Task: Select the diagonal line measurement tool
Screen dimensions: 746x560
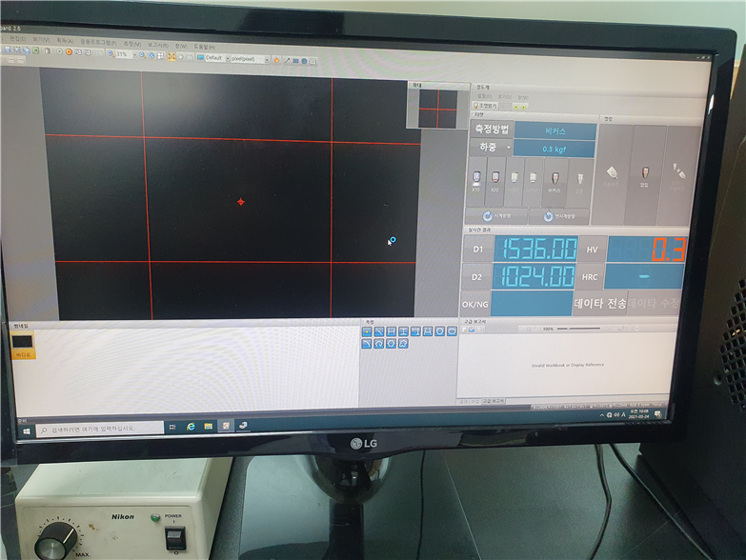Action: pos(378,331)
